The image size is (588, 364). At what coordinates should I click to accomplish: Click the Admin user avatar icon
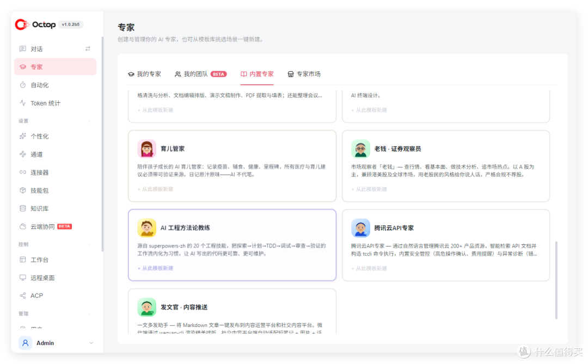coord(25,343)
